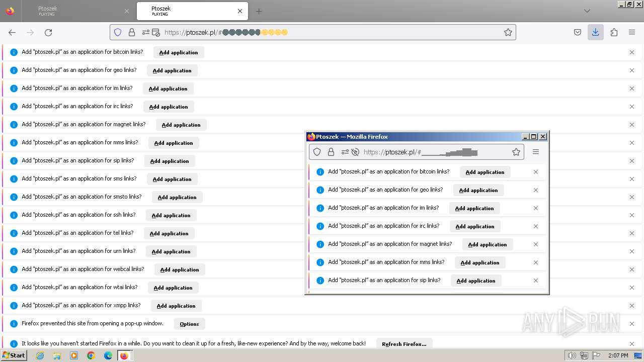Dismiss the im links notification in main window
Viewport: 644px width, 362px height.
click(x=632, y=88)
